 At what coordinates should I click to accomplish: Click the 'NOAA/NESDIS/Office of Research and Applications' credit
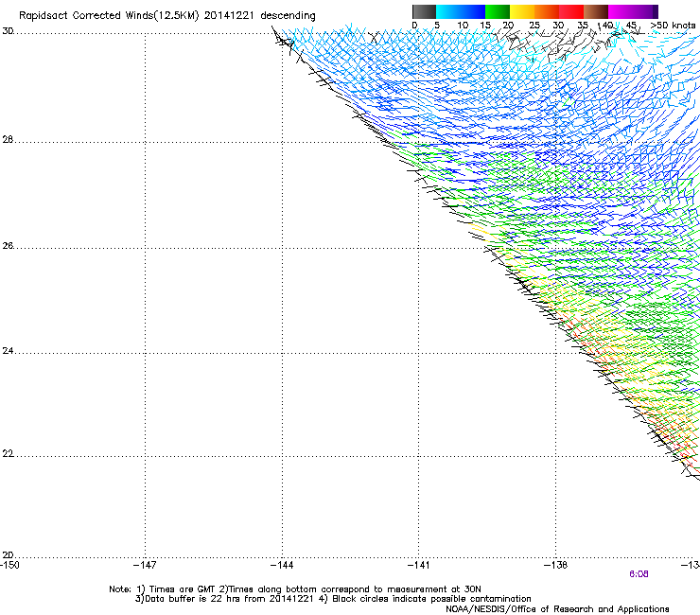click(x=557, y=609)
